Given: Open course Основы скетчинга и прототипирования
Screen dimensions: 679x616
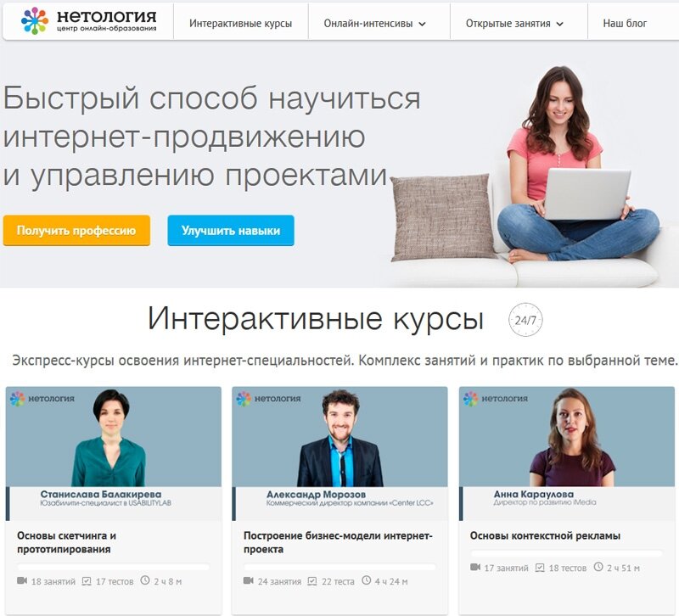Looking at the screenshot, I should [x=67, y=542].
